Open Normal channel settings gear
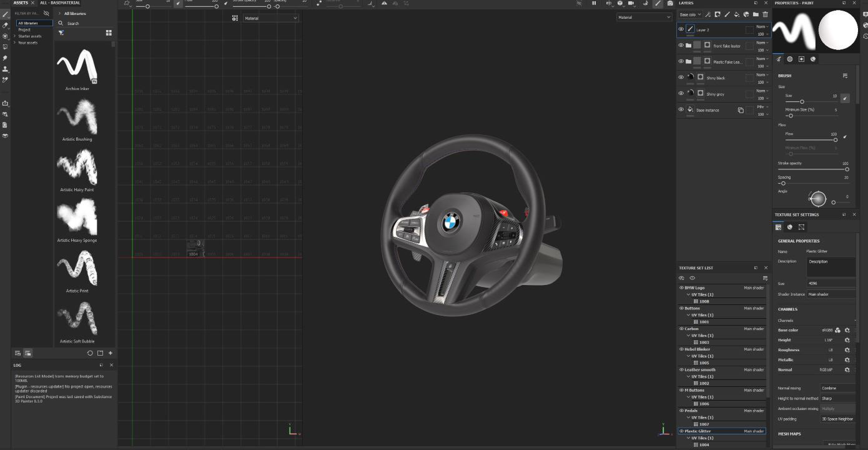 pyautogui.click(x=847, y=370)
